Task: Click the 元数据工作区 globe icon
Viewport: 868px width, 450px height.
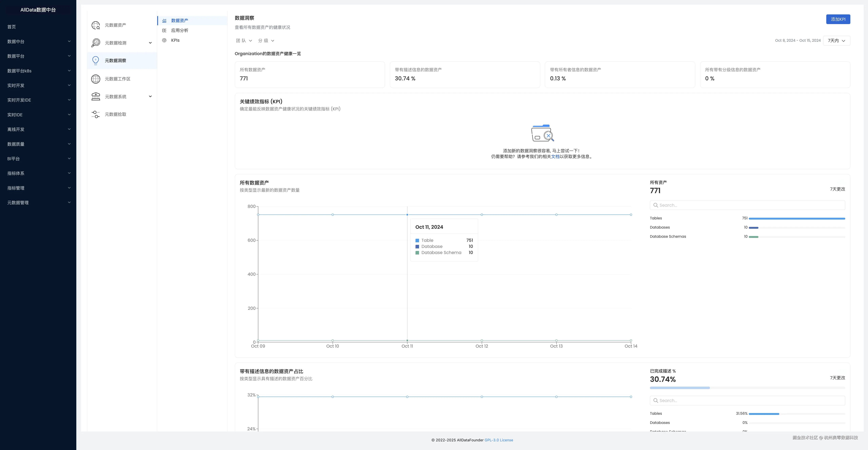Action: (96, 79)
